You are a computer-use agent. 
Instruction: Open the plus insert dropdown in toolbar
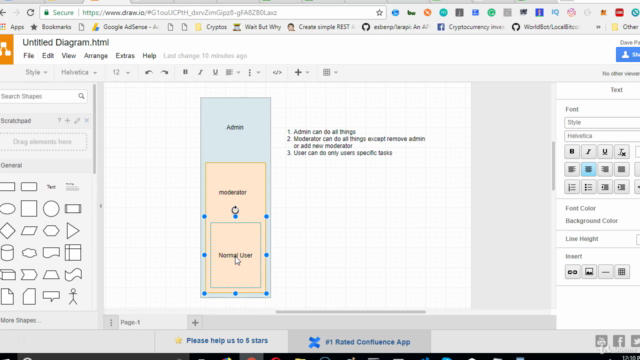(302, 72)
